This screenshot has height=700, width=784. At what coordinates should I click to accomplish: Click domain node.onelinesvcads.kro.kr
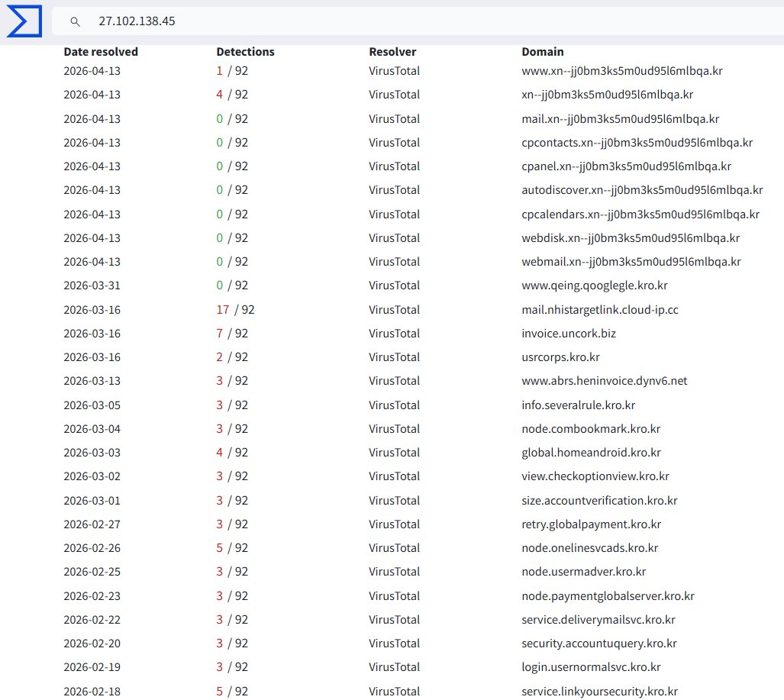(589, 548)
